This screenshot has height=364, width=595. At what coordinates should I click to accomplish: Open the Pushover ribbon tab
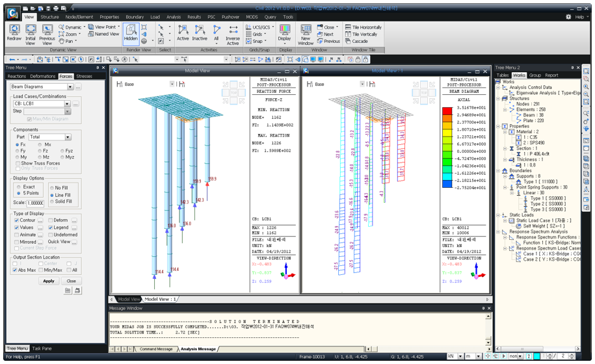[230, 17]
